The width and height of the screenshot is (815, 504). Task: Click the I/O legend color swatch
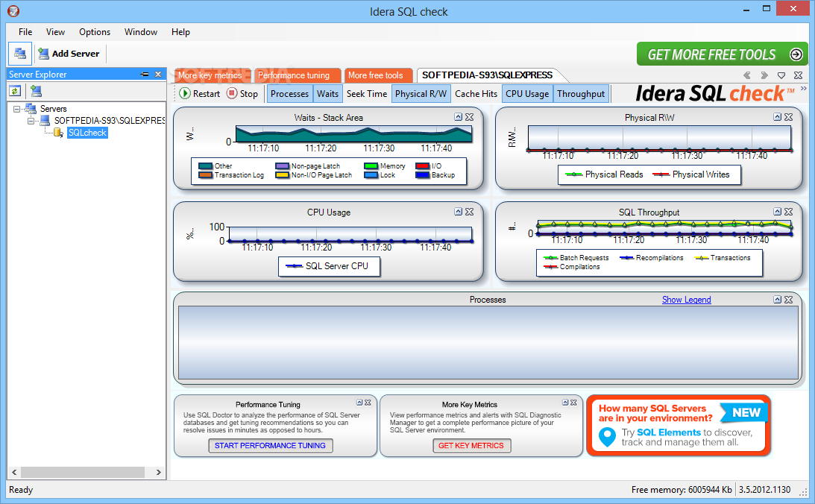coord(422,166)
